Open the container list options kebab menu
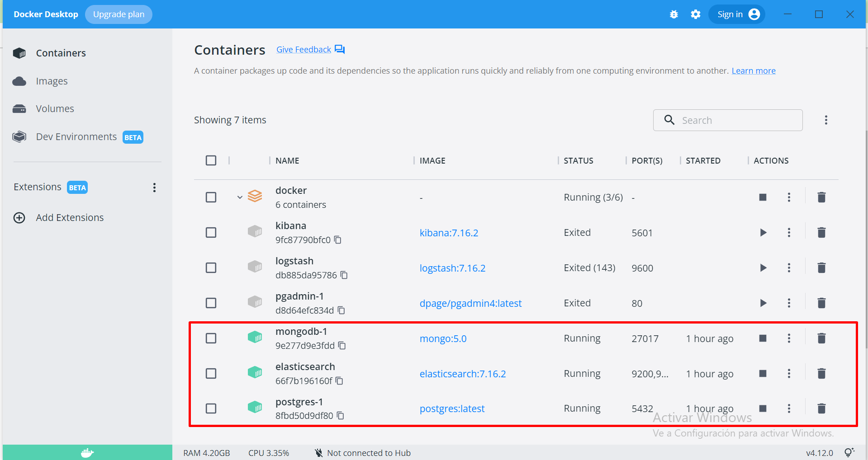The width and height of the screenshot is (868, 460). click(826, 120)
